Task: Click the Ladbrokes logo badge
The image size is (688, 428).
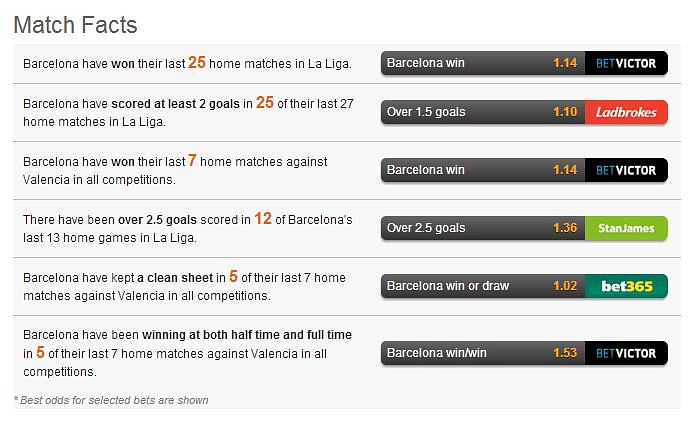Action: pyautogui.click(x=626, y=112)
